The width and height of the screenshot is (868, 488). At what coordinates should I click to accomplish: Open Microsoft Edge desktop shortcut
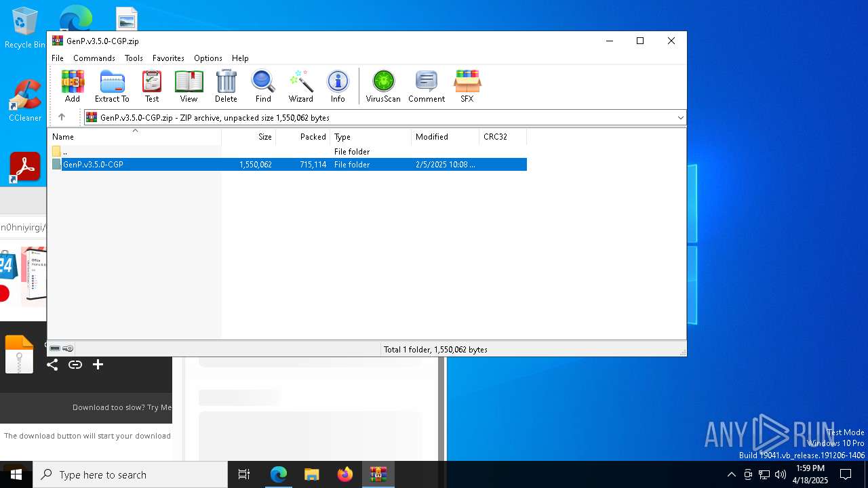pos(75,18)
